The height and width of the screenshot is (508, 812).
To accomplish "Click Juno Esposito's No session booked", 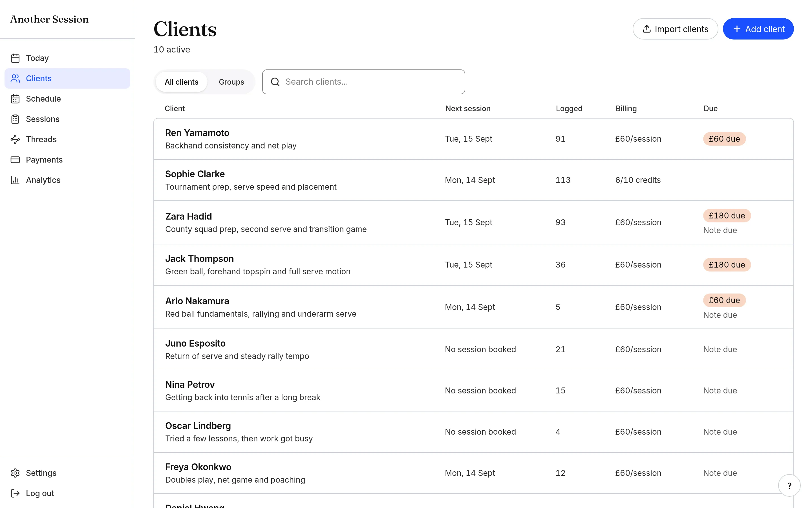I will [x=480, y=349].
